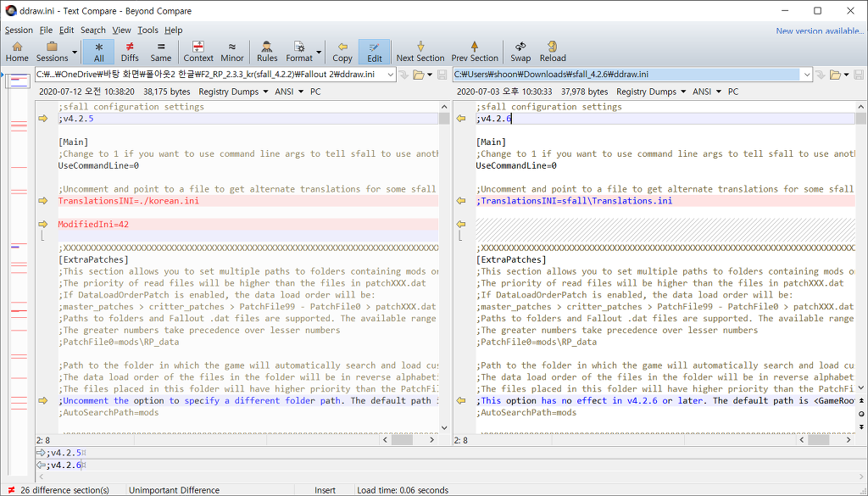The height and width of the screenshot is (496, 868).
Task: Click the New version available link
Action: tap(819, 31)
